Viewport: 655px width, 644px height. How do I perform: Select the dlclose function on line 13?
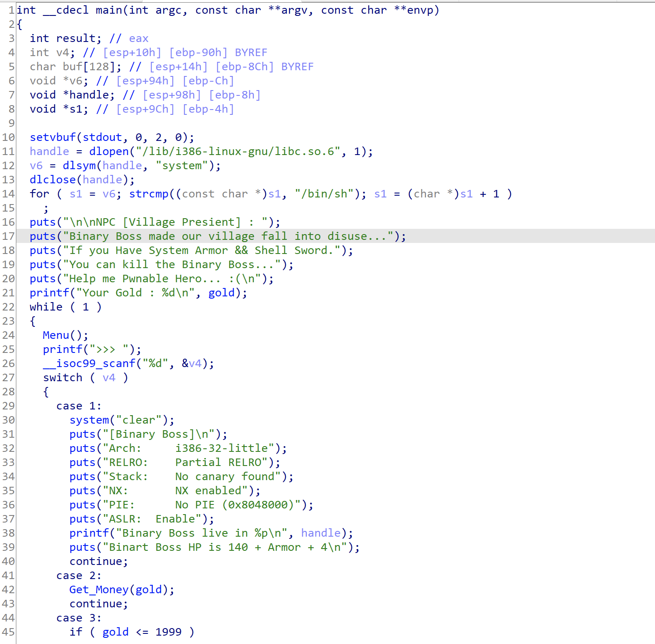tap(53, 179)
